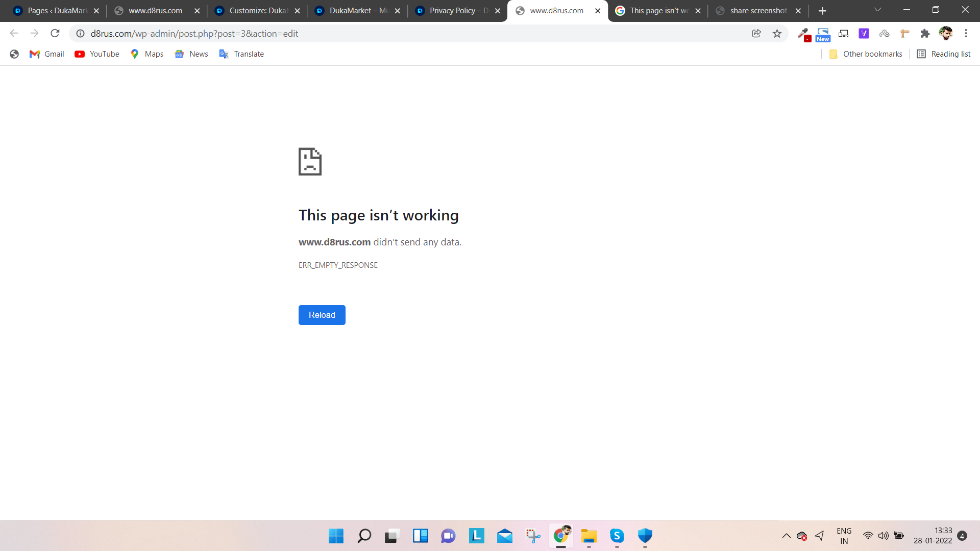Viewport: 980px width, 551px height.
Task: Click the browser Forward arrow
Action: [34, 33]
